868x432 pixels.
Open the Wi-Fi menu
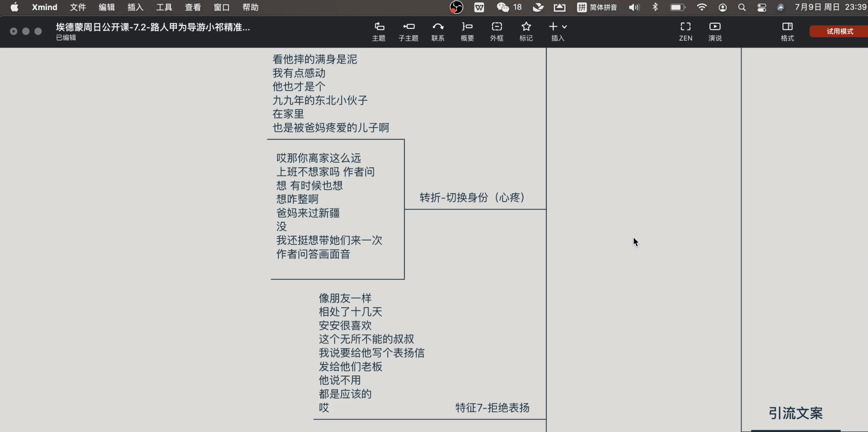[702, 7]
